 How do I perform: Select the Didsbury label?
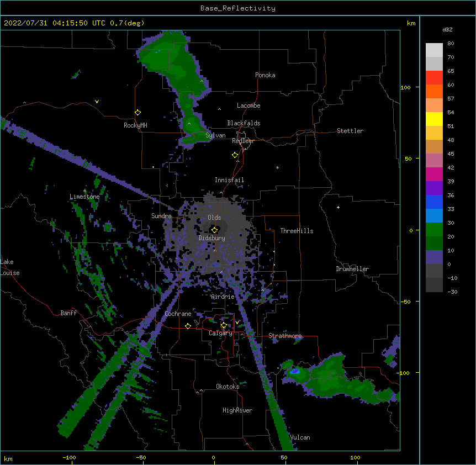[x=211, y=238]
